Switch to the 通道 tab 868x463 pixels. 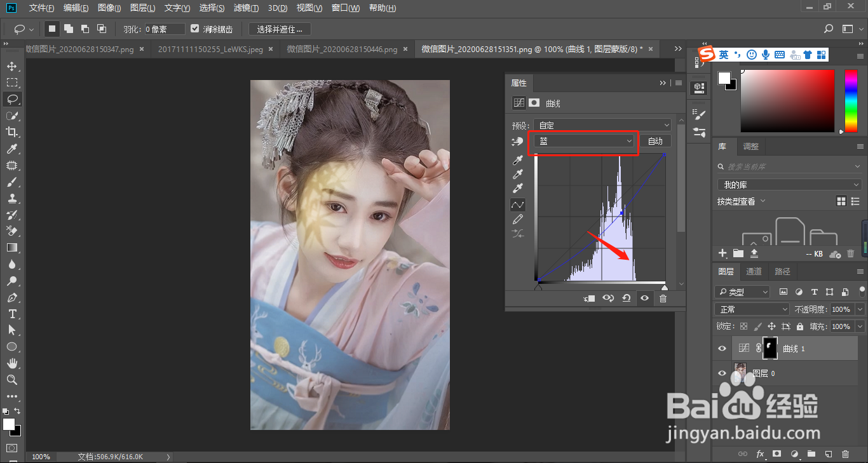pos(754,271)
